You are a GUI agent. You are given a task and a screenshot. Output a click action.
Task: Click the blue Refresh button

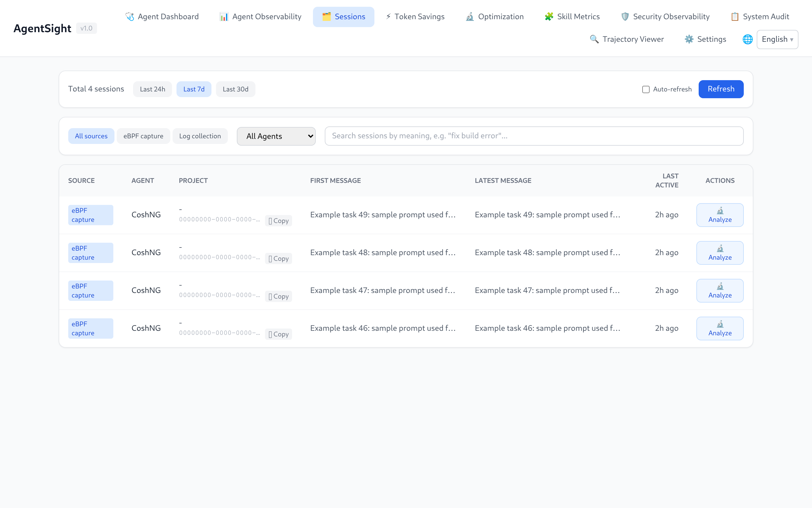click(x=721, y=89)
